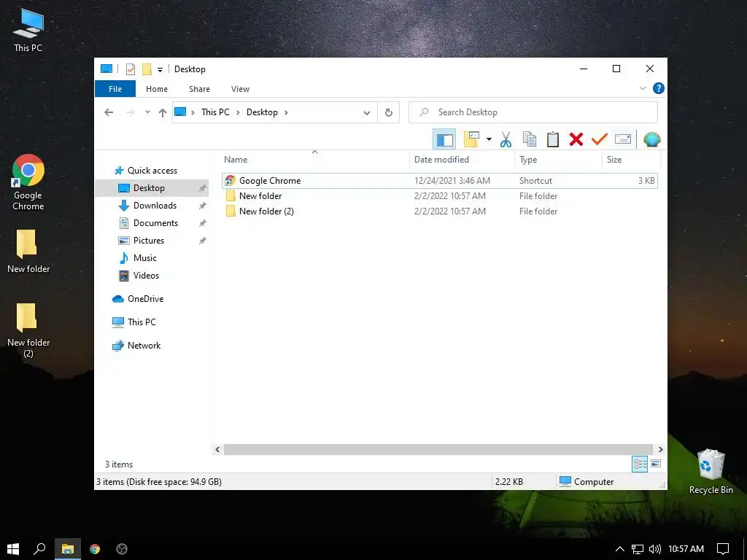This screenshot has width=747, height=560.
Task: Click the Copy icon in toolbar
Action: [530, 139]
